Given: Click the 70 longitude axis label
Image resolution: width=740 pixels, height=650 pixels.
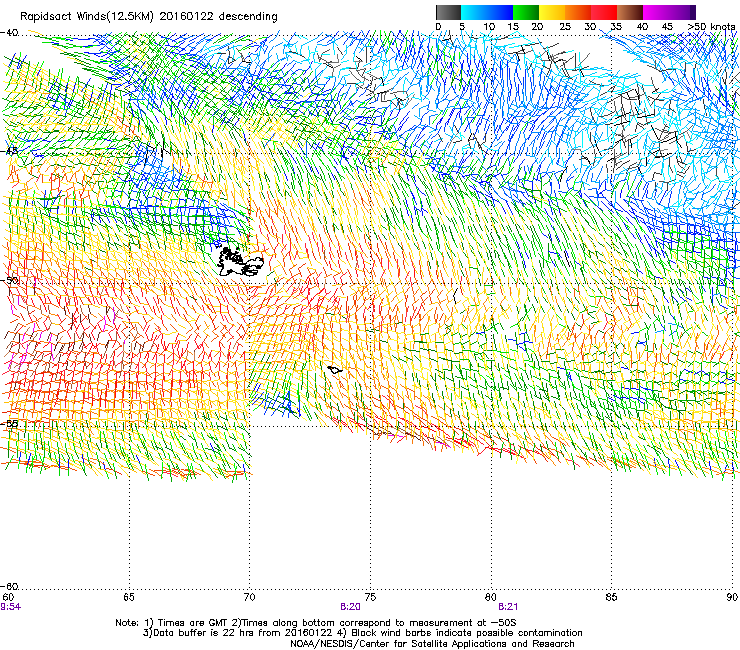Looking at the screenshot, I should click(250, 597).
